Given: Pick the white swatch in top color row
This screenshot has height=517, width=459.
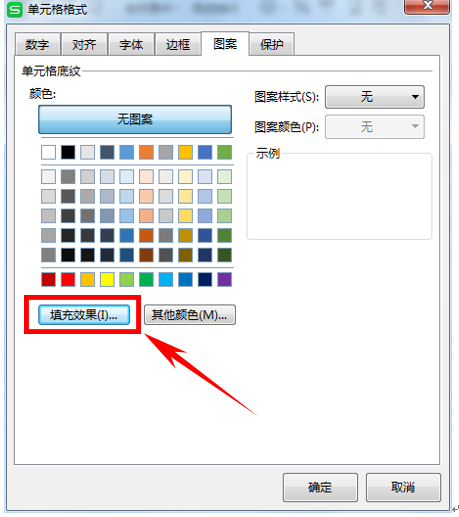Looking at the screenshot, I should click(48, 152).
